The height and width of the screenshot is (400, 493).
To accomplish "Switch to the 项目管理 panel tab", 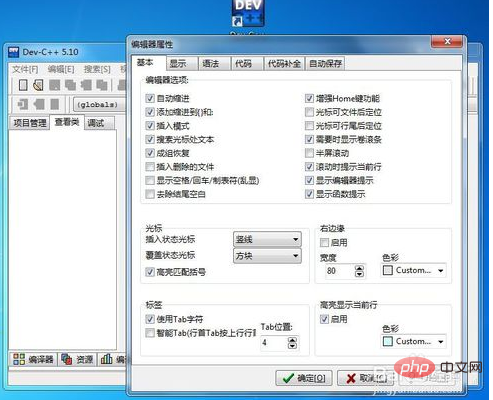I will tap(30, 123).
